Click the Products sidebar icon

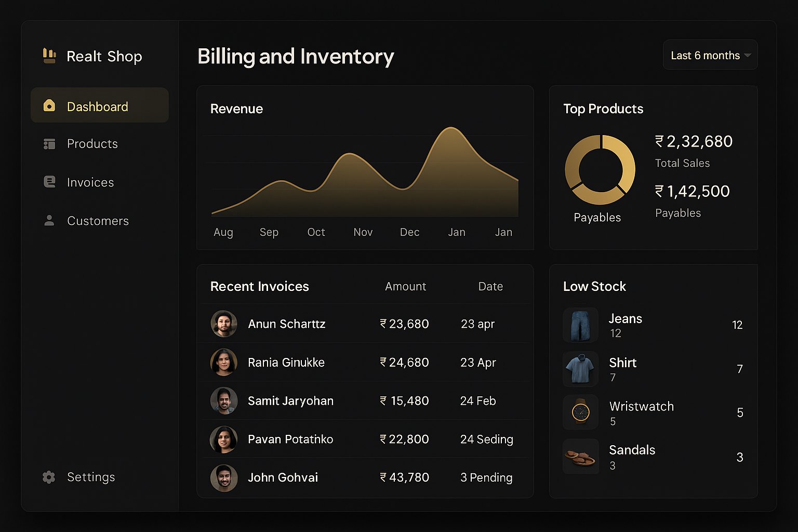(49, 144)
